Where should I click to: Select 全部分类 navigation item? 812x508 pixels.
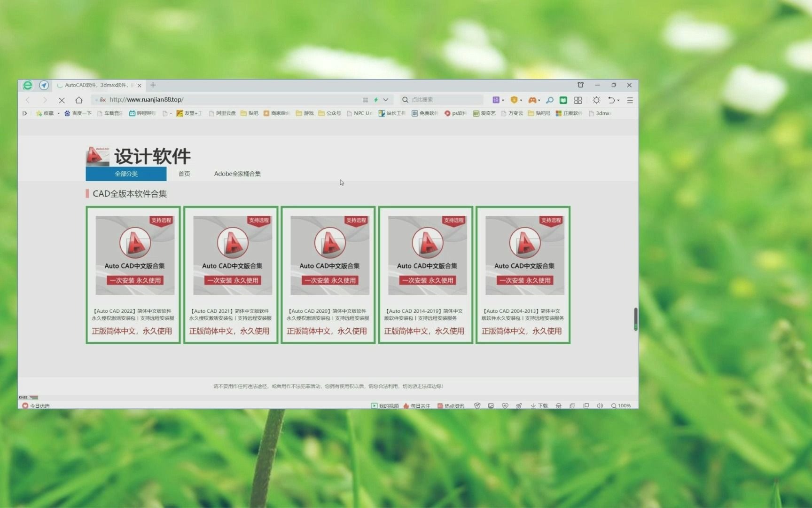126,174
